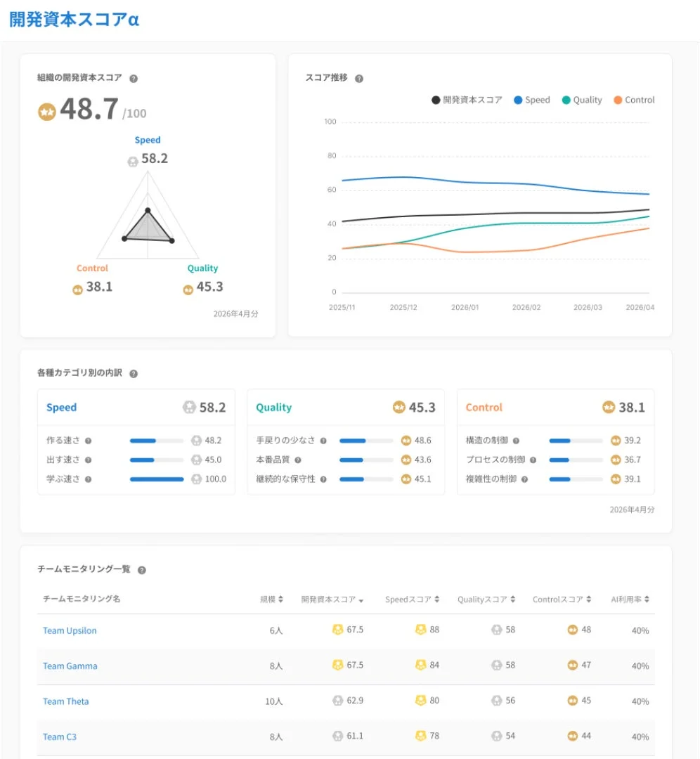Screen dimensions: 700x759
Task: Sort table by 規模 column header
Action: pyautogui.click(x=271, y=599)
